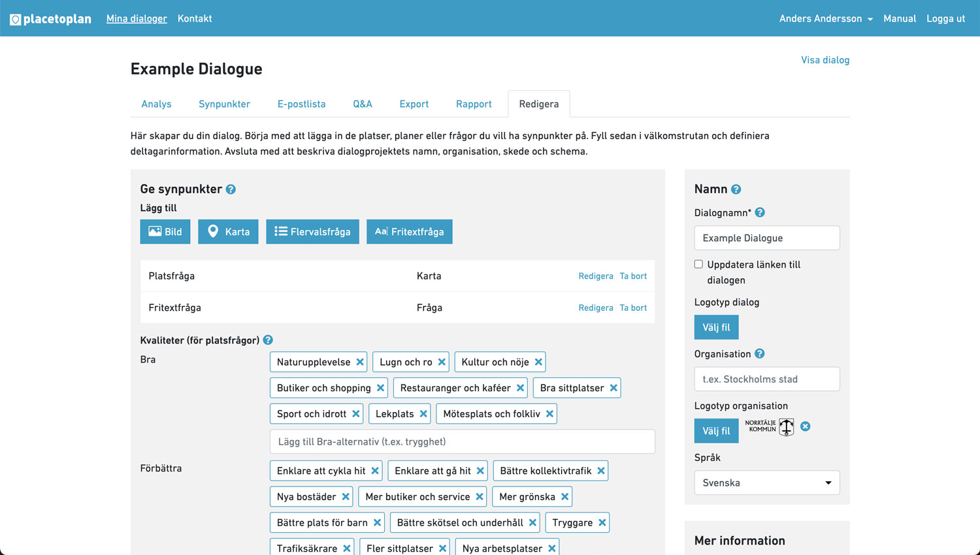Click Redigera link for Platsfråga row
Viewport: 980px width, 555px height.
pos(595,276)
